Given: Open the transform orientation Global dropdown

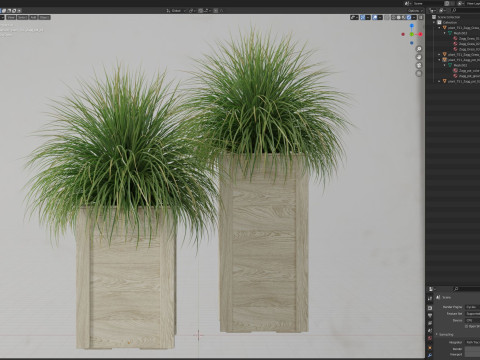Looking at the screenshot, I should pos(175,11).
